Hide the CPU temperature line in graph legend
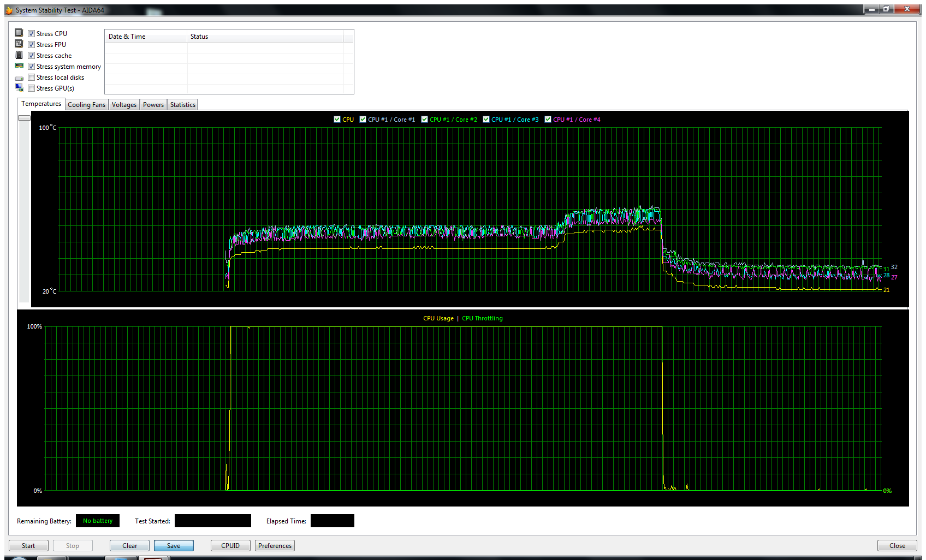 click(x=337, y=120)
